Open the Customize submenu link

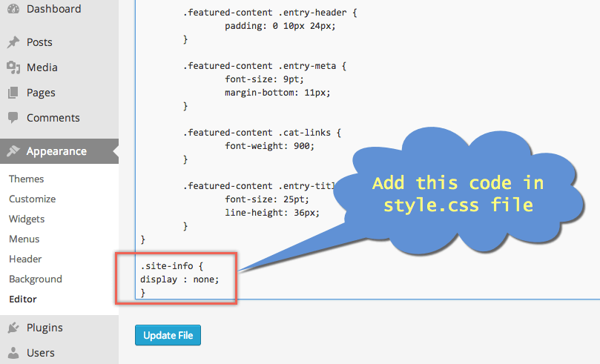pos(33,199)
